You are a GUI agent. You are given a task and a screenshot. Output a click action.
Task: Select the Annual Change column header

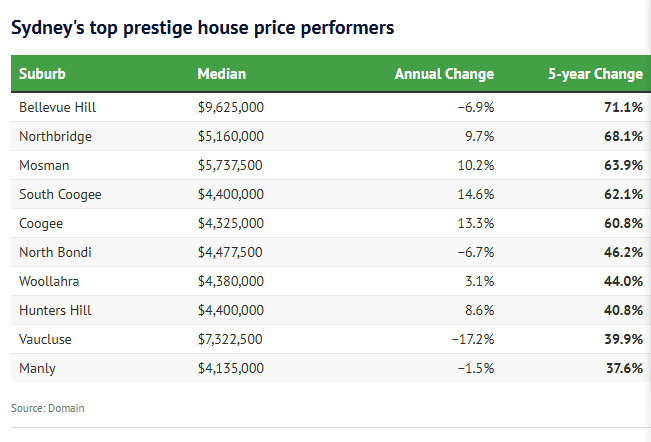pyautogui.click(x=444, y=74)
